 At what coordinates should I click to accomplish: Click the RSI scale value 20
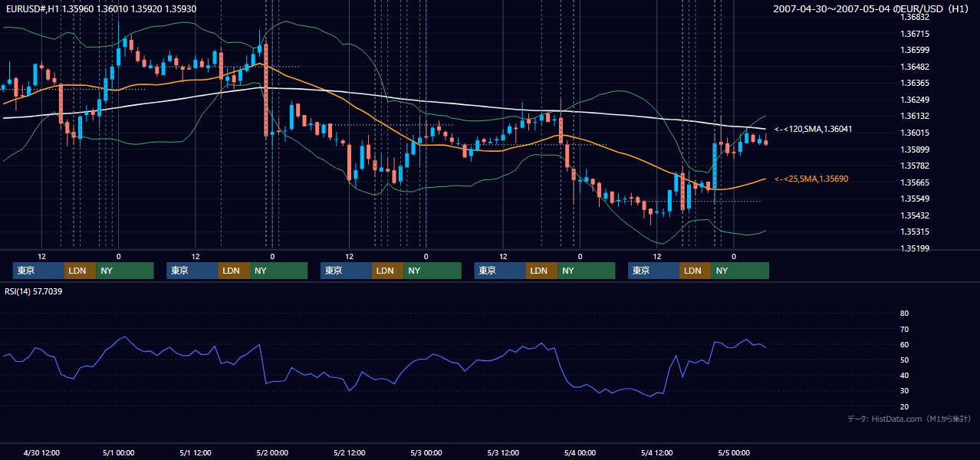[x=904, y=406]
